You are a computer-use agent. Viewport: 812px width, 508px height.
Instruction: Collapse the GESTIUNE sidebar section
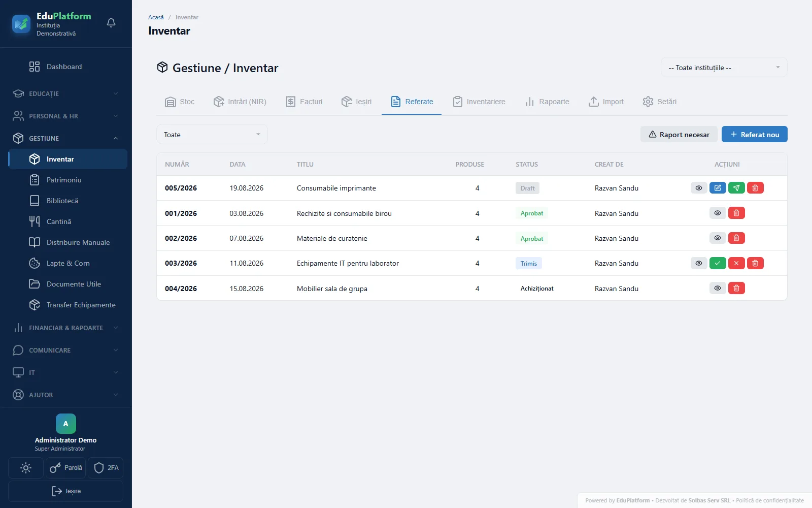coord(66,138)
